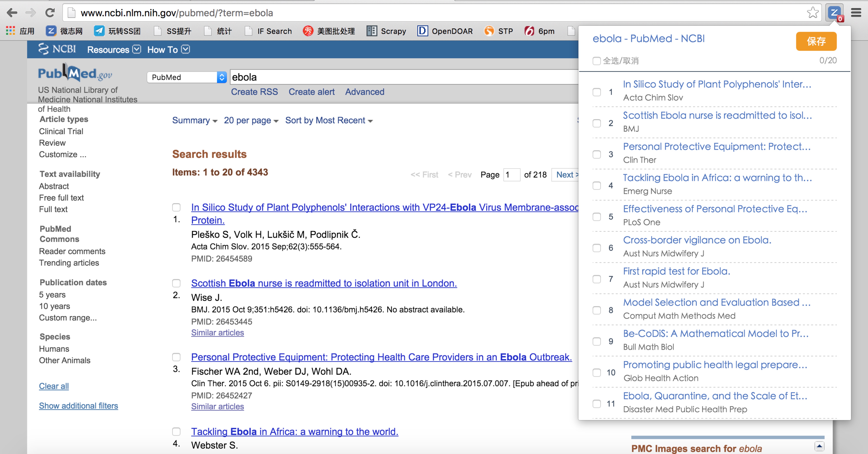This screenshot has width=868, height=454.
Task: Open Custom range... publication dates
Action: point(68,318)
